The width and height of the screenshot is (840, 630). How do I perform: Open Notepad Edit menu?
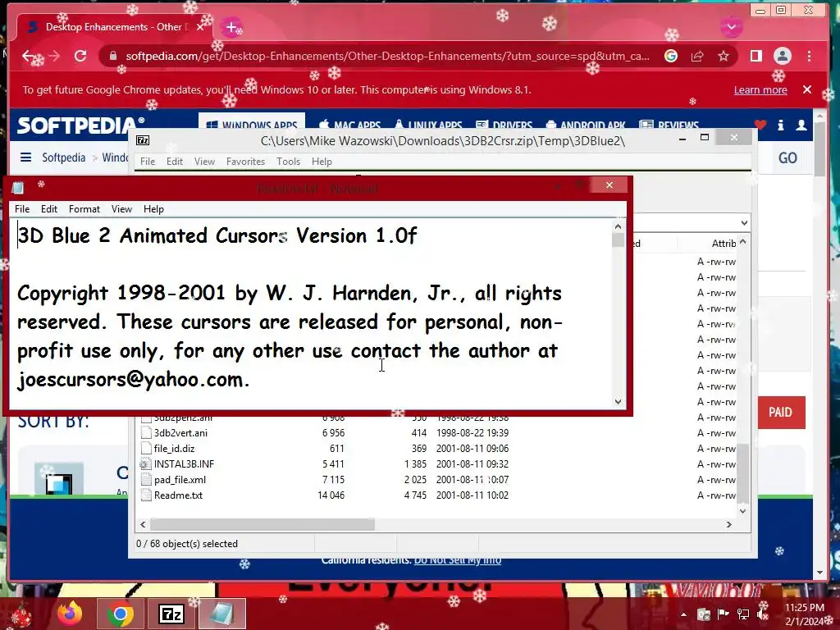pyautogui.click(x=48, y=209)
